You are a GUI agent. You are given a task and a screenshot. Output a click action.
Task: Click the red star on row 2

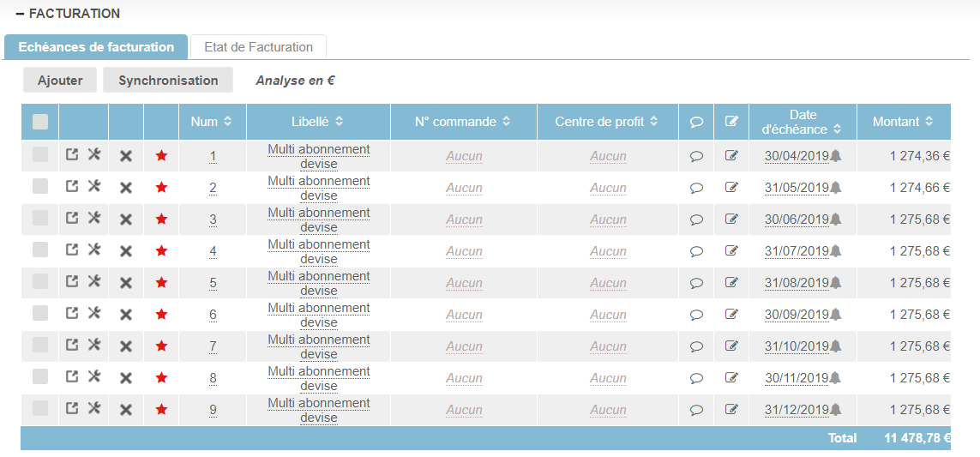pos(161,188)
